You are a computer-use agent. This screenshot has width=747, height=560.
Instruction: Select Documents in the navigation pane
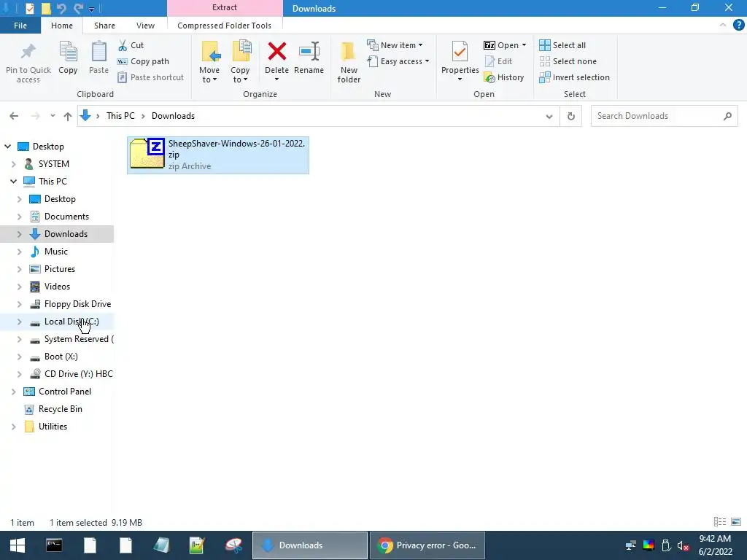66,216
